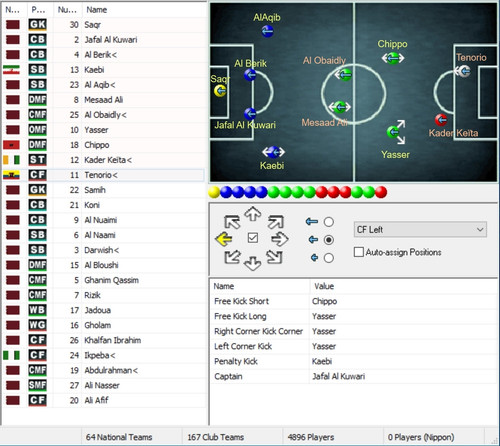Click the upward movement arrow
The width and height of the screenshot is (500, 446).
pos(253,214)
